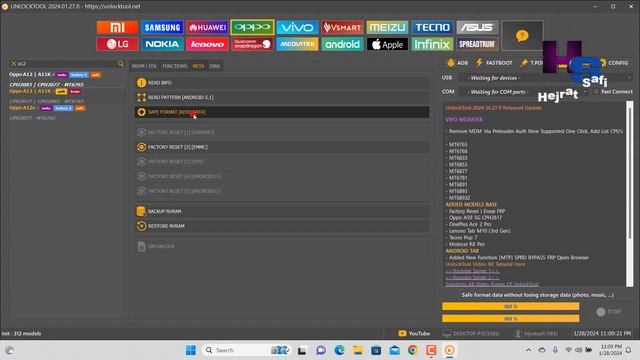640x360 pixels.
Task: Select the Apple brand logo
Action: (387, 44)
